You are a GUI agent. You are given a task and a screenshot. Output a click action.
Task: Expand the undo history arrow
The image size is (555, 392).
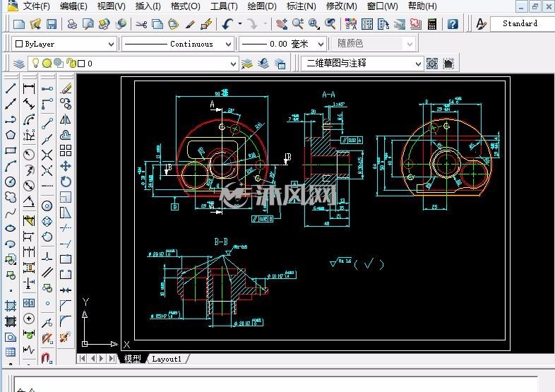240,24
